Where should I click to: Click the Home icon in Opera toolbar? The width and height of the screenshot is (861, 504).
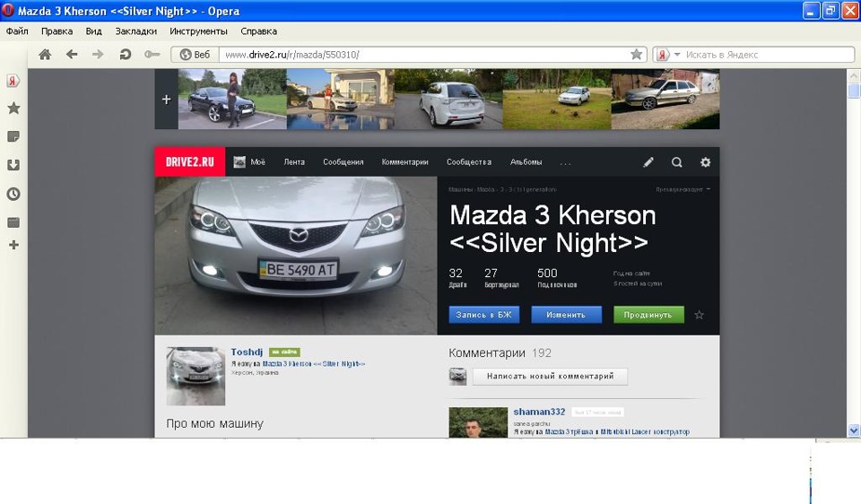click(x=45, y=55)
